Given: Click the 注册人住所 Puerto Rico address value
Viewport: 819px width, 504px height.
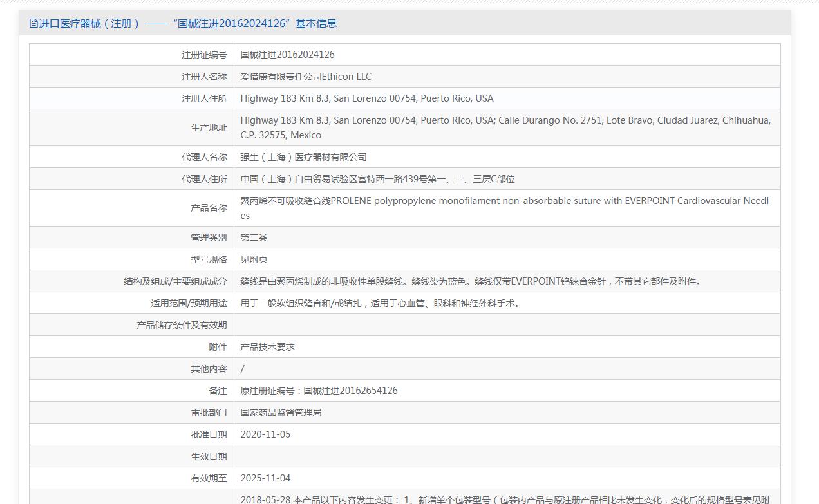Looking at the screenshot, I should (367, 98).
